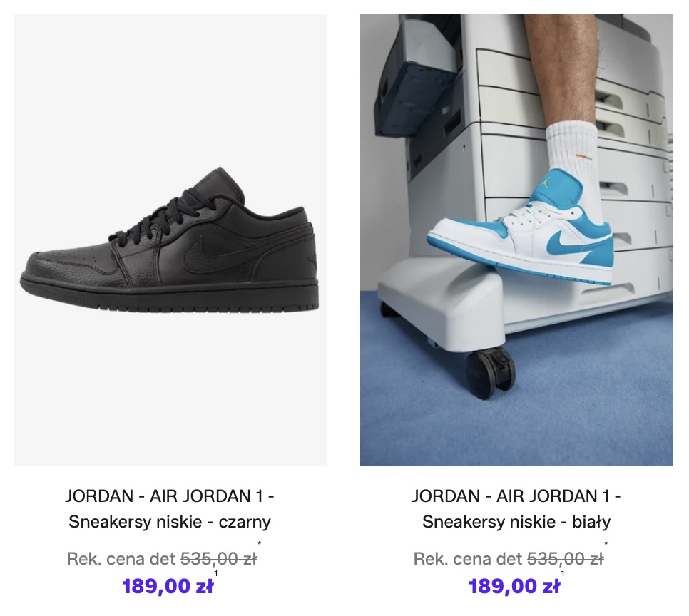The height and width of the screenshot is (616, 689).
Task: Open the black Air Jordan 1 product image
Action: tap(170, 240)
